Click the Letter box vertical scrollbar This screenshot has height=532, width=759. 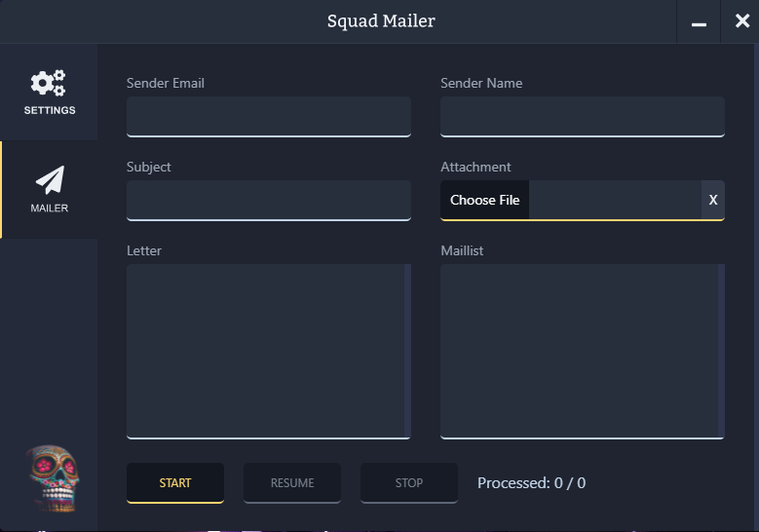(x=407, y=351)
